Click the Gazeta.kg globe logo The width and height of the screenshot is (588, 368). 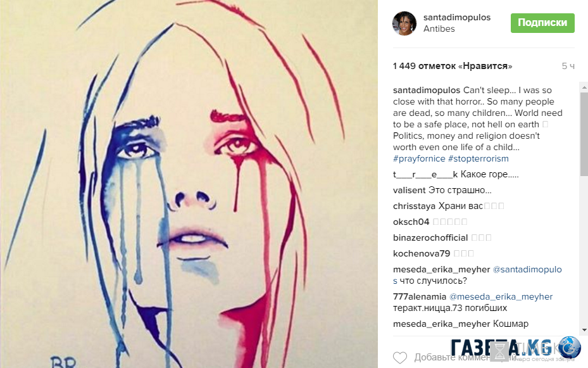569,347
